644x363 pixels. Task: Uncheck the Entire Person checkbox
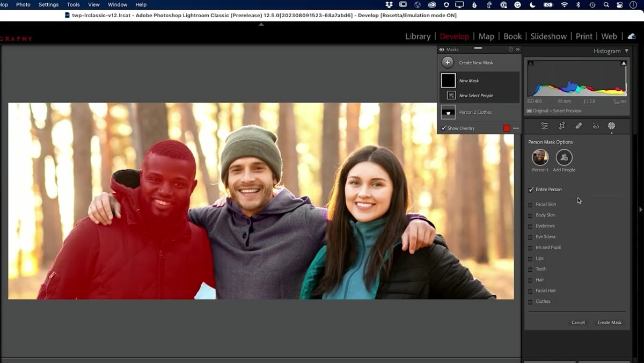(x=531, y=190)
